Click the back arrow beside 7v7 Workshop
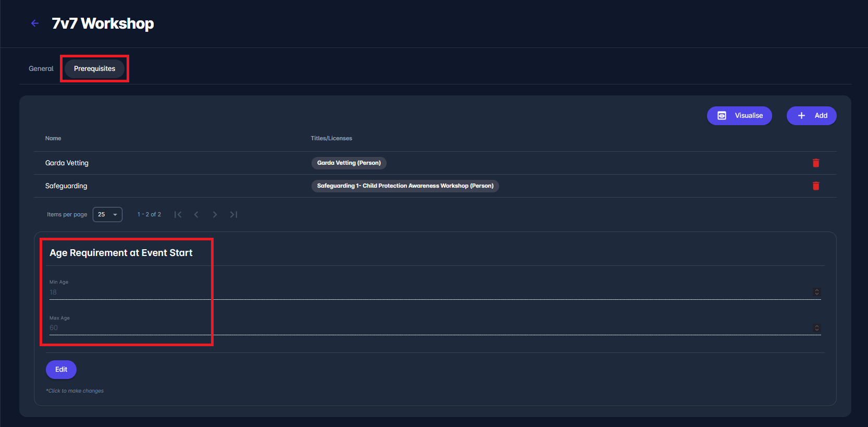The image size is (868, 427). click(35, 23)
